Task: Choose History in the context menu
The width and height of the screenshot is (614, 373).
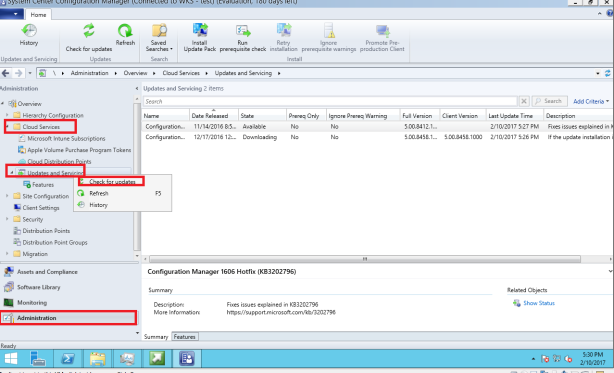Action: click(123, 205)
